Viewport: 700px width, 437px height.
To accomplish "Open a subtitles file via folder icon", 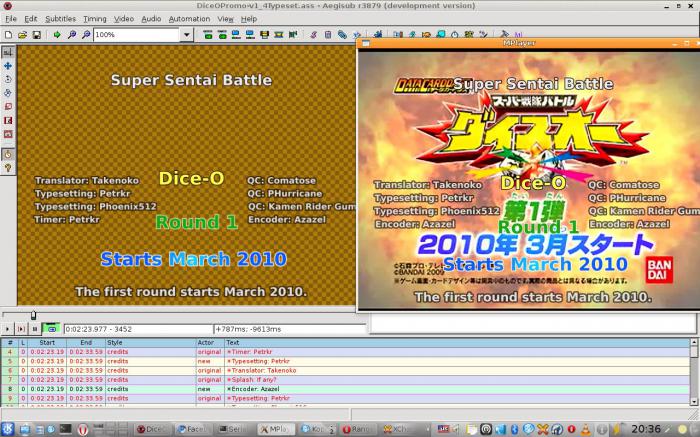I will pyautogui.click(x=22, y=34).
